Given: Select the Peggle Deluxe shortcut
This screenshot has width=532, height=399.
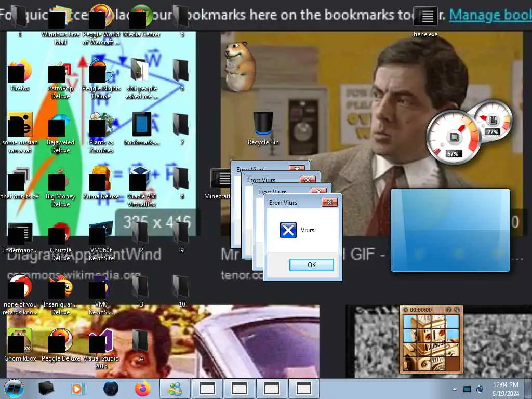Looking at the screenshot, I should pyautogui.click(x=60, y=345).
